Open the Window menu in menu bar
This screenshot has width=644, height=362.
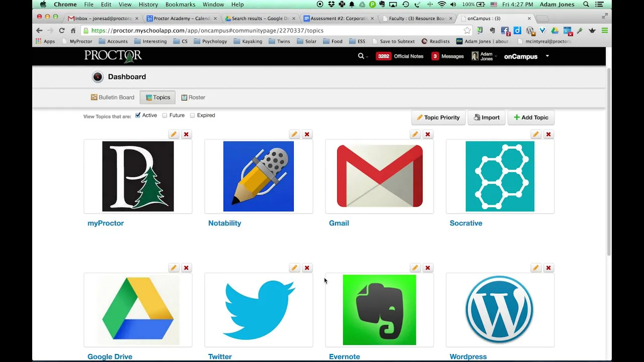[213, 5]
